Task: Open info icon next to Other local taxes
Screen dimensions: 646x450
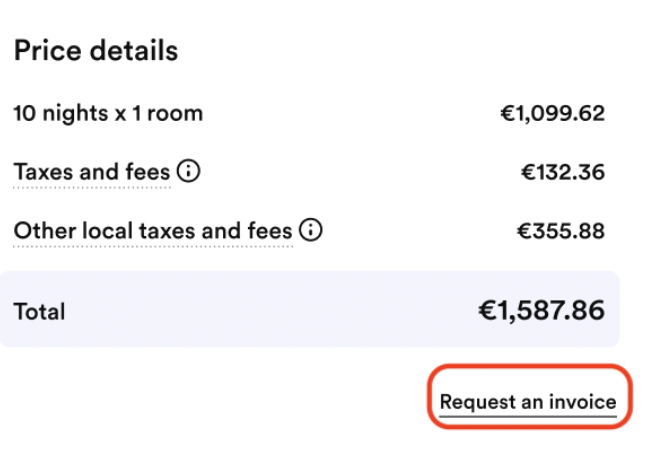Action: [x=311, y=231]
